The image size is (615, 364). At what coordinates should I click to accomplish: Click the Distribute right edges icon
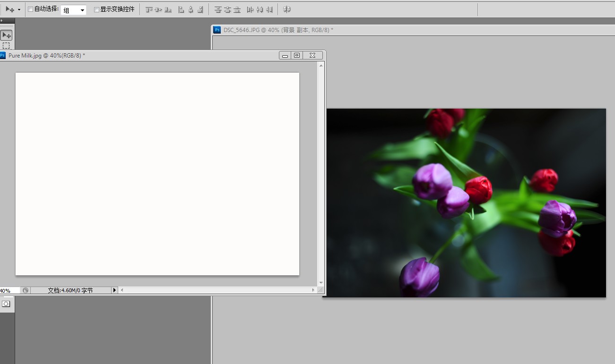(269, 9)
